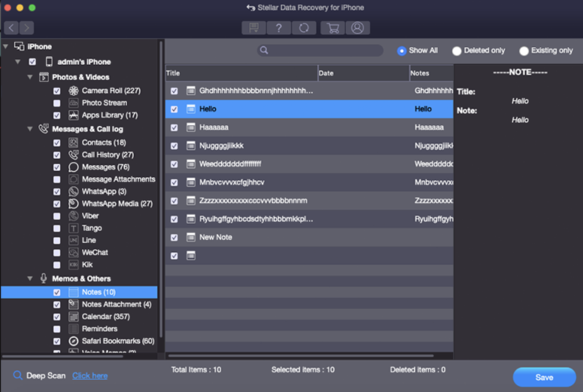Click the WhatsApp Media icon
This screenshot has height=392, width=583.
(73, 204)
